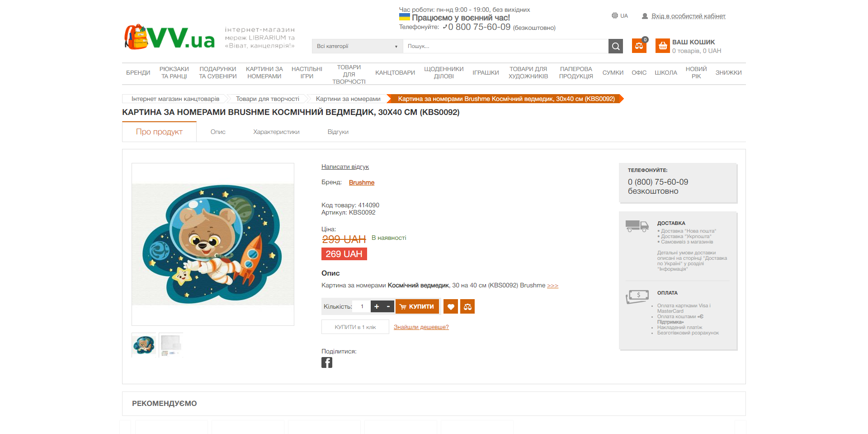The image size is (868, 434).
Task: Increase quantity with plus button
Action: pyautogui.click(x=377, y=306)
